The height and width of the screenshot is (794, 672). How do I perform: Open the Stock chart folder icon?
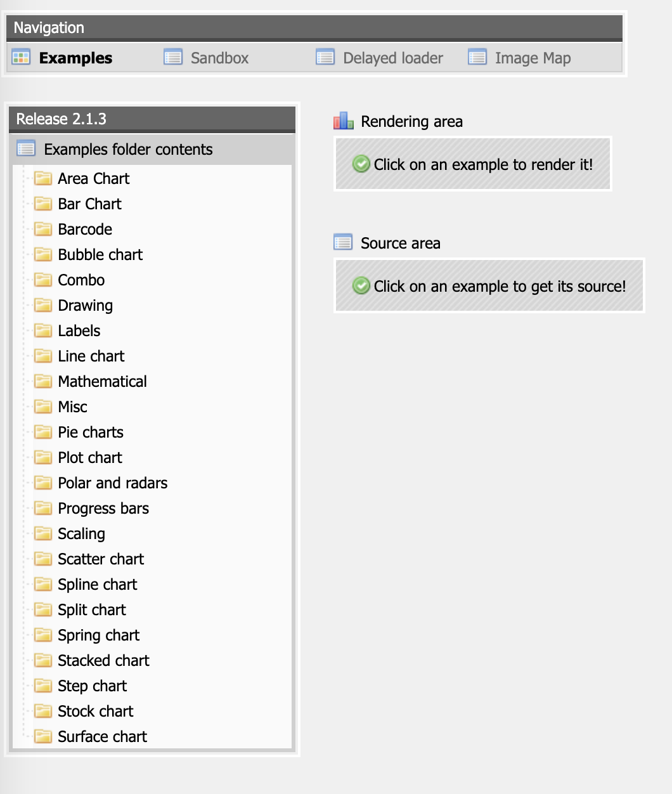[43, 711]
